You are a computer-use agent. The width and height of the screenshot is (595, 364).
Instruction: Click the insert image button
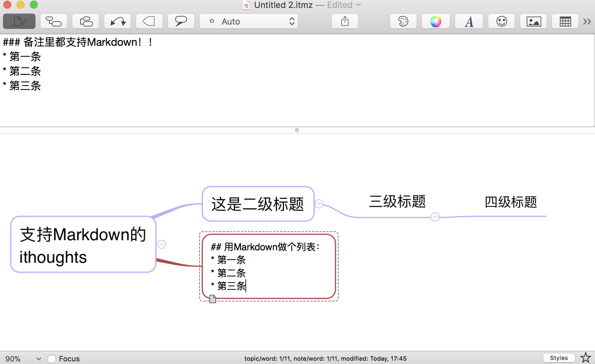coord(533,22)
